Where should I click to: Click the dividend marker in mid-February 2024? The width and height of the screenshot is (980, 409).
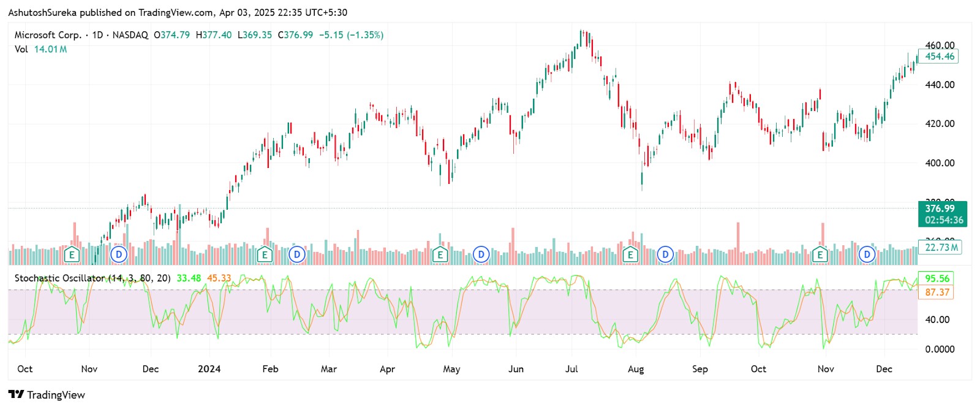297,254
